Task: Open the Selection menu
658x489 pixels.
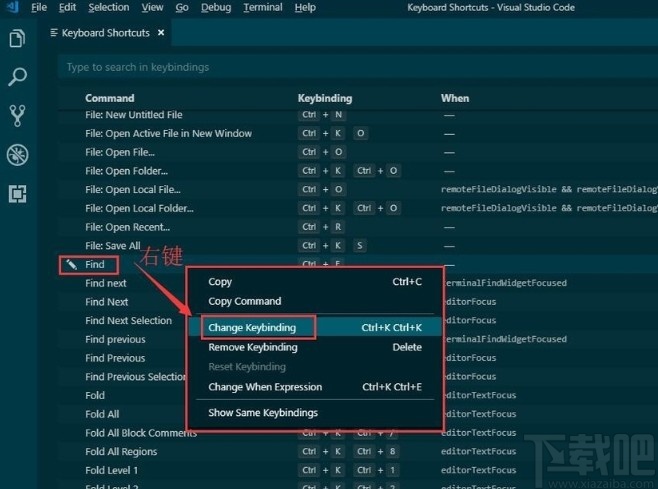Action: [x=109, y=8]
